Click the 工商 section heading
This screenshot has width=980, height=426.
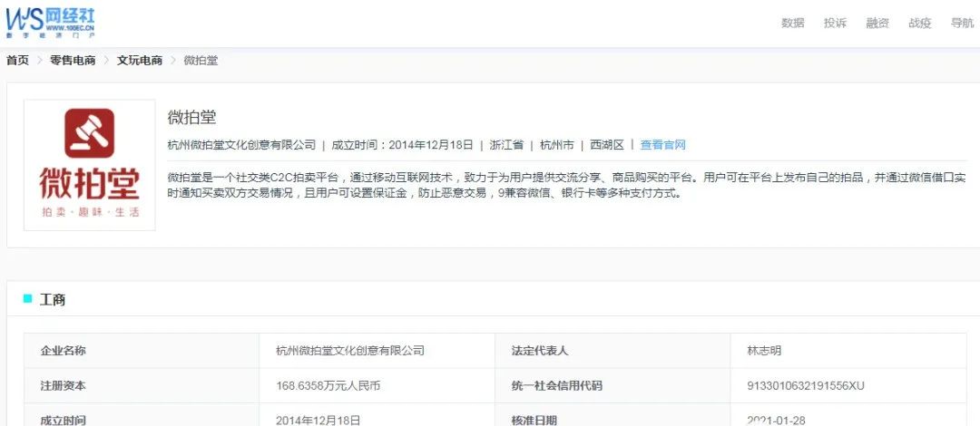tap(53, 300)
